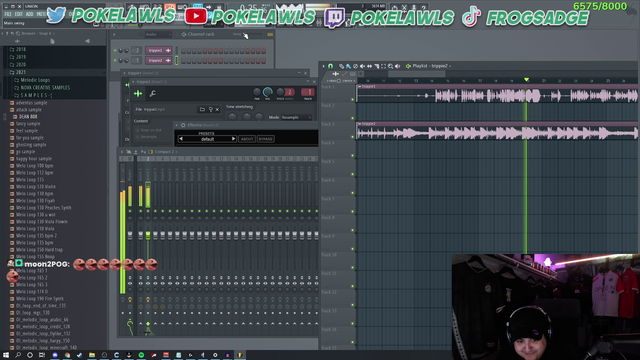Click the file page icon in Browser header
This screenshot has width=640, height=360.
(x=52, y=41)
